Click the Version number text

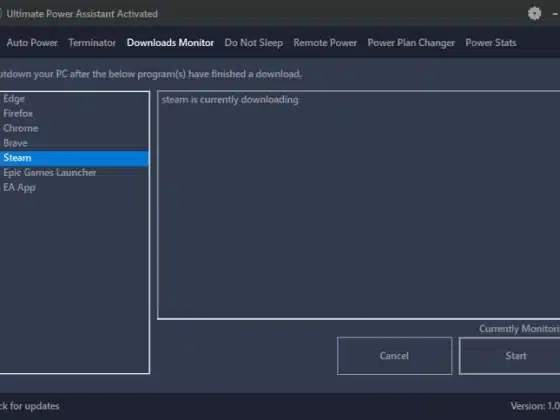pos(535,406)
